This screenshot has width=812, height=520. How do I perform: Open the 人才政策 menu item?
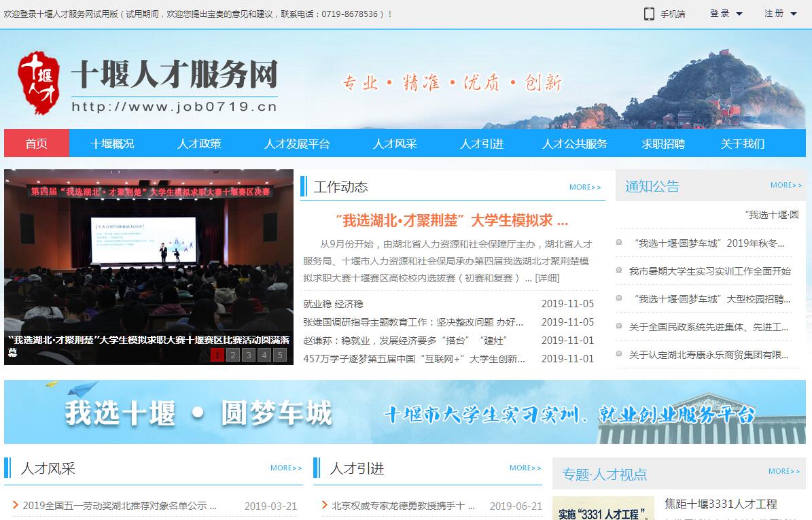(199, 143)
